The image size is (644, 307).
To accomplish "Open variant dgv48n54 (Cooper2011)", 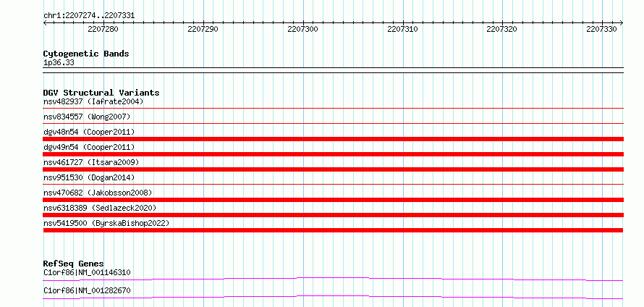I will (89, 132).
